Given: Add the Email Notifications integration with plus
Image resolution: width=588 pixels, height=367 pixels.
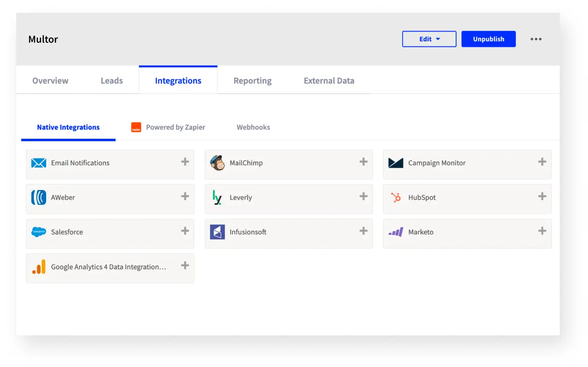Looking at the screenshot, I should pos(185,162).
